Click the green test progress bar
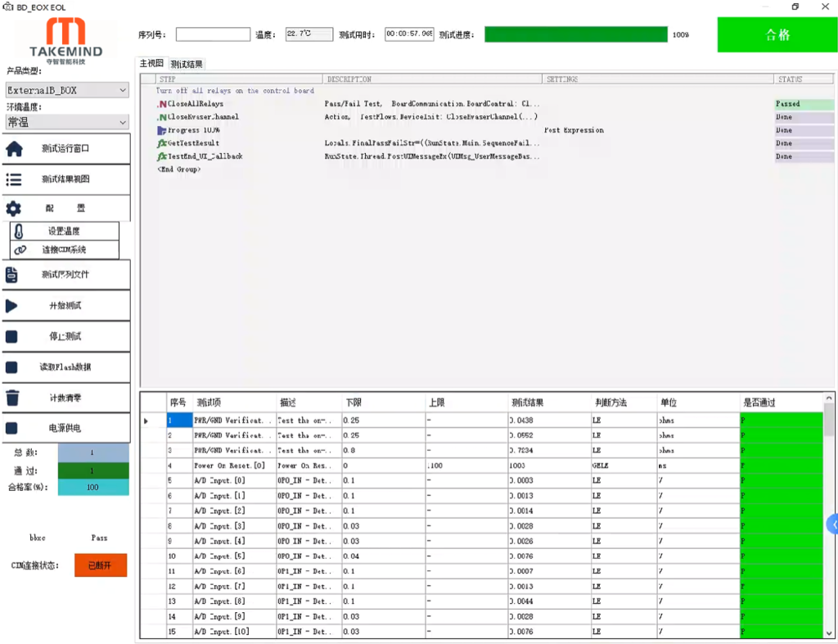838x644 pixels. click(x=575, y=34)
